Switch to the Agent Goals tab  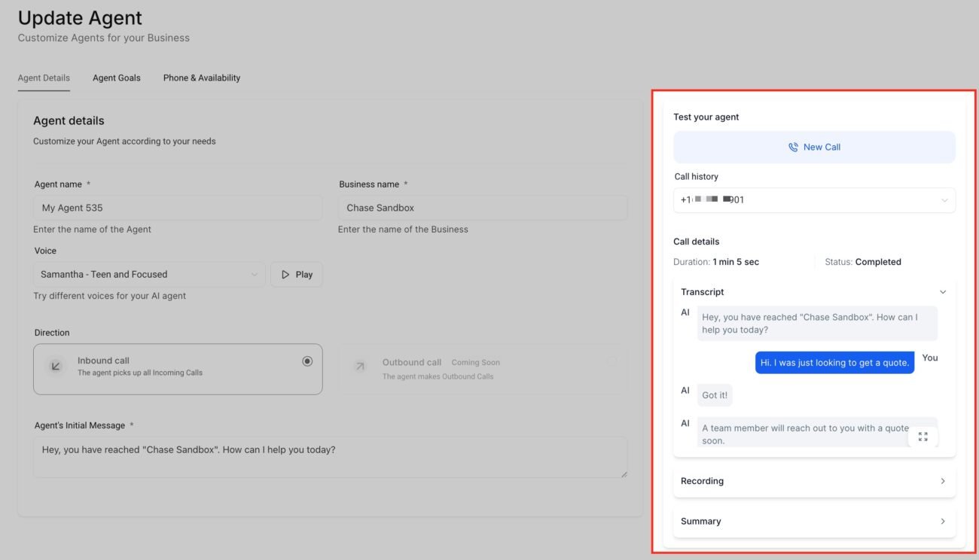coord(116,78)
